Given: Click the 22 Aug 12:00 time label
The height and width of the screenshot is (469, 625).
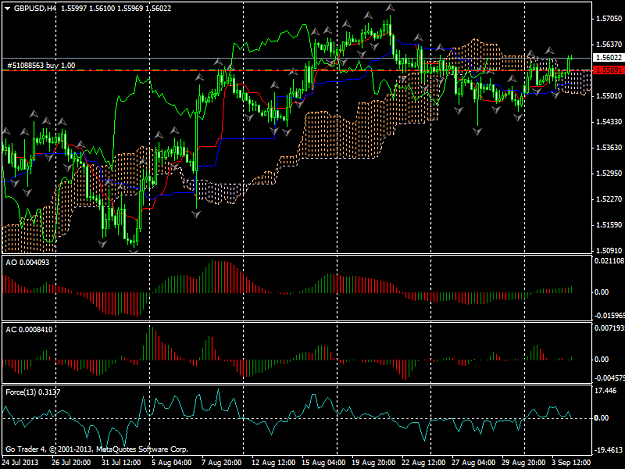Looking at the screenshot, I should point(423,462).
